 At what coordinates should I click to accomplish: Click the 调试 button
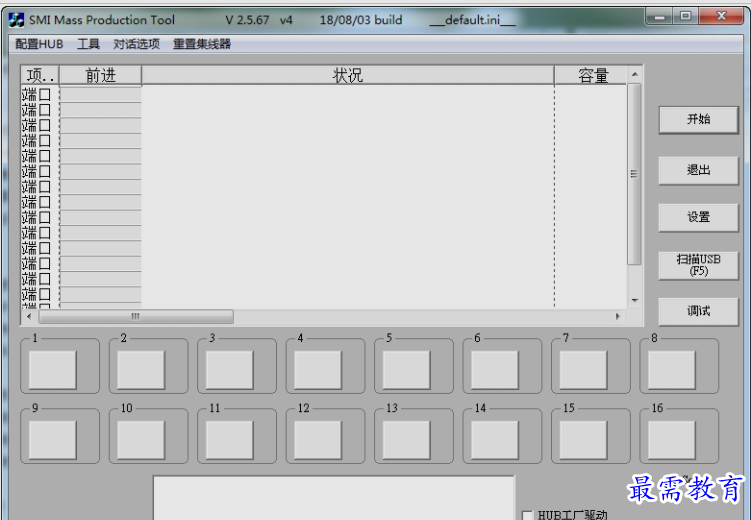tap(698, 311)
